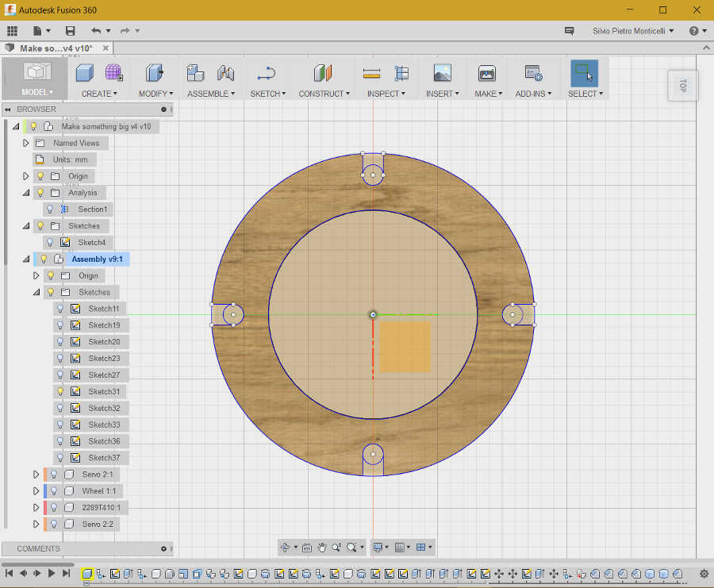Expand the Named Views folder
Viewport: 714px width, 588px height.
(x=26, y=143)
